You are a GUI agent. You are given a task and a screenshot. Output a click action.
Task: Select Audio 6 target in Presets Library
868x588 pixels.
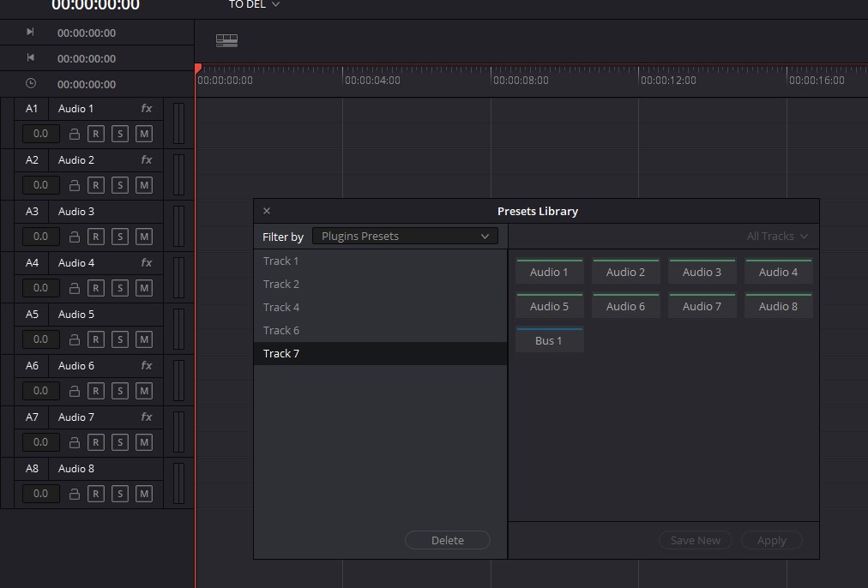[x=625, y=306]
